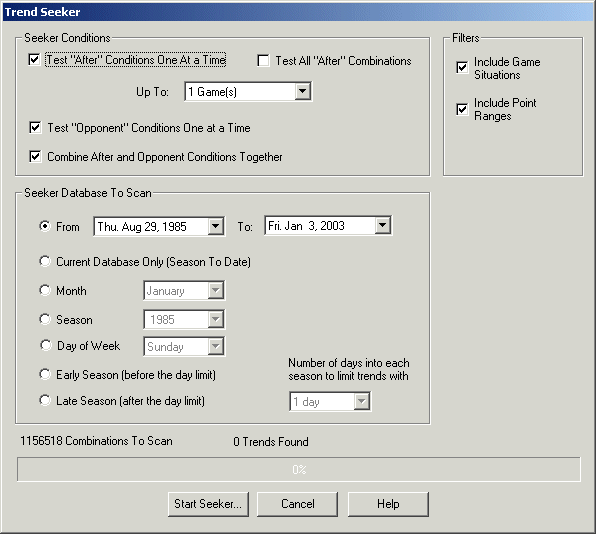The image size is (596, 534).
Task: Open Help for Trend Seeker
Action: (388, 504)
